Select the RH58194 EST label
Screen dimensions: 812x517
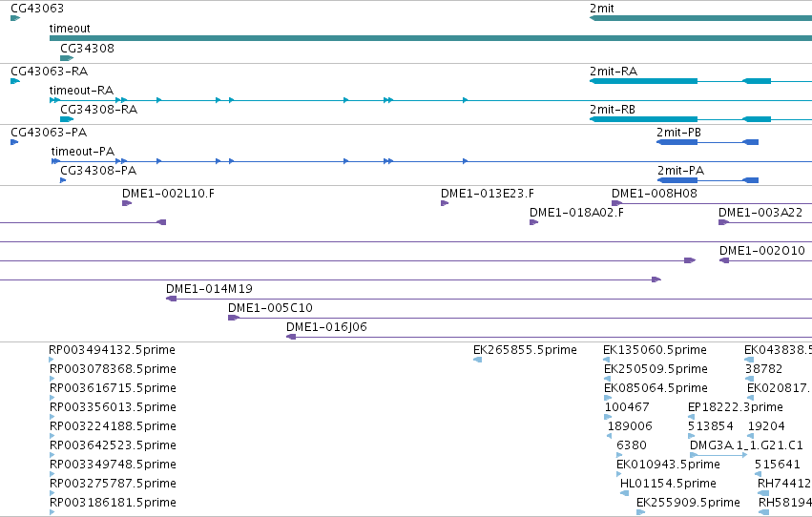tap(784, 503)
